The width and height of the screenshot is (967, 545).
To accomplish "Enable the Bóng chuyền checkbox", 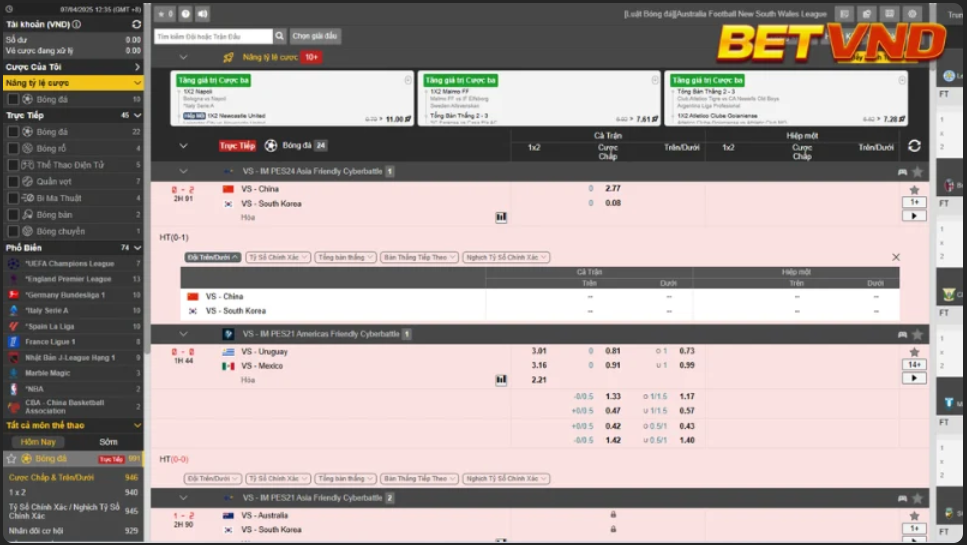I will [x=13, y=231].
